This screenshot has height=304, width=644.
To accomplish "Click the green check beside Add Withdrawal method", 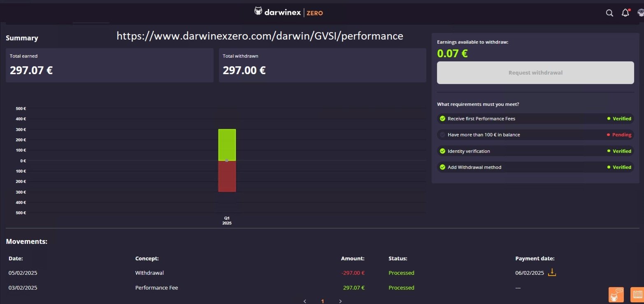I will click(442, 167).
